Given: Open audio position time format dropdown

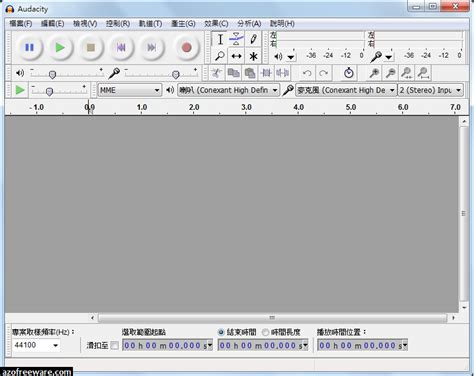Looking at the screenshot, I should 405,345.
